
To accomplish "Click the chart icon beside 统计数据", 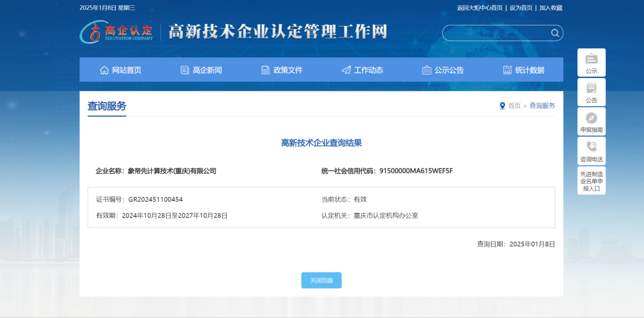I will (x=507, y=70).
